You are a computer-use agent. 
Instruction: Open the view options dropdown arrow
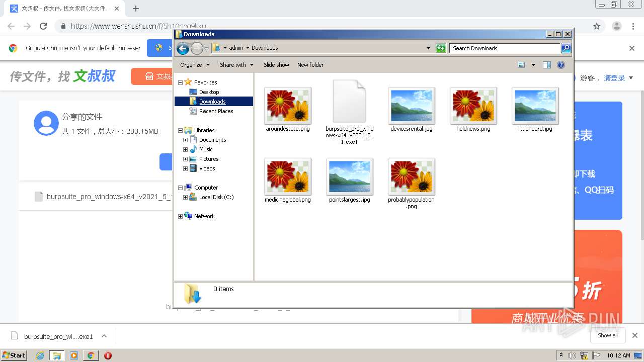tap(533, 65)
